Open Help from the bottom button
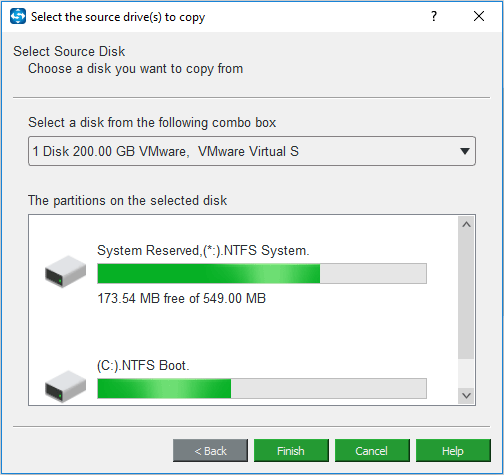This screenshot has height=475, width=504. (453, 451)
